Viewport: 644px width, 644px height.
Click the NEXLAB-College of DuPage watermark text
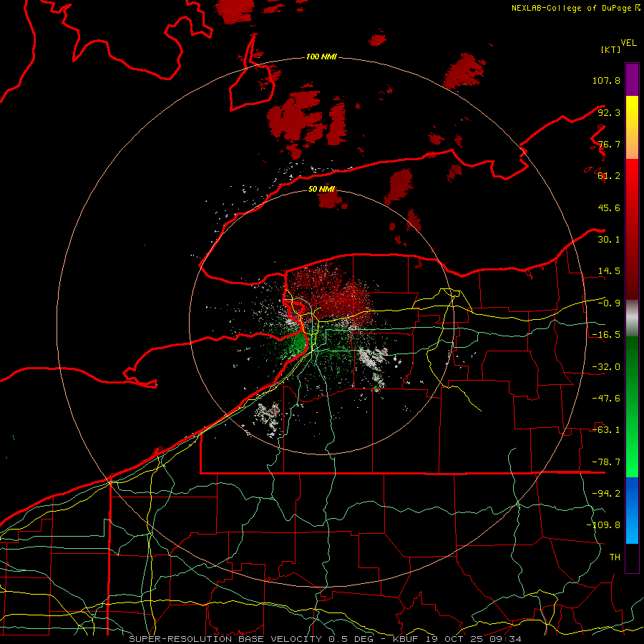[x=572, y=8]
